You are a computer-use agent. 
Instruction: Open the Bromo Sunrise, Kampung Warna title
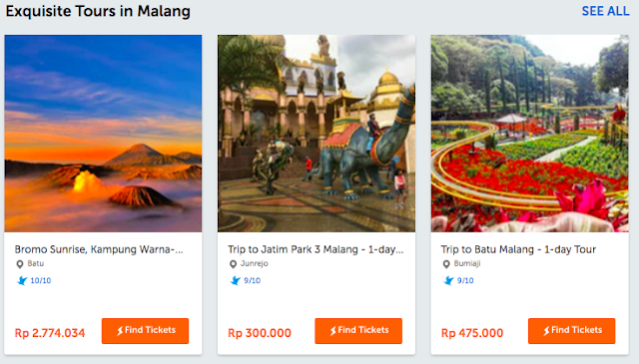click(99, 249)
